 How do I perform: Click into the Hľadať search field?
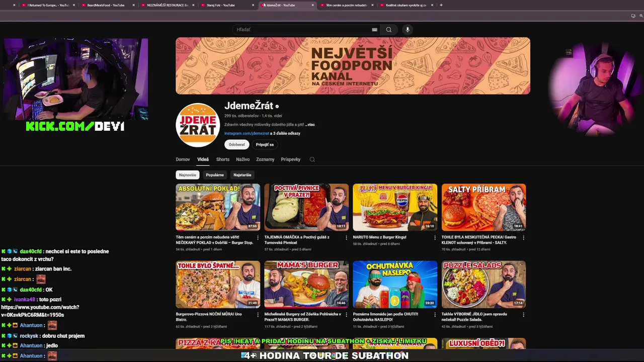point(302,30)
